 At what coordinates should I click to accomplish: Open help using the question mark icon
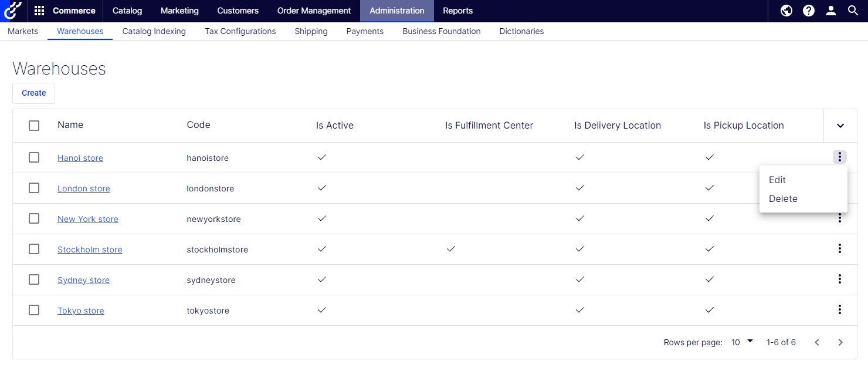808,11
